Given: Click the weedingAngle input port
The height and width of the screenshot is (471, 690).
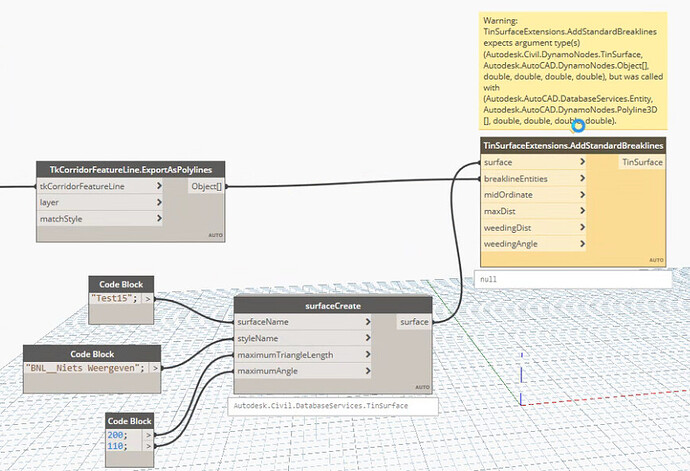Looking at the screenshot, I should pos(534,244).
